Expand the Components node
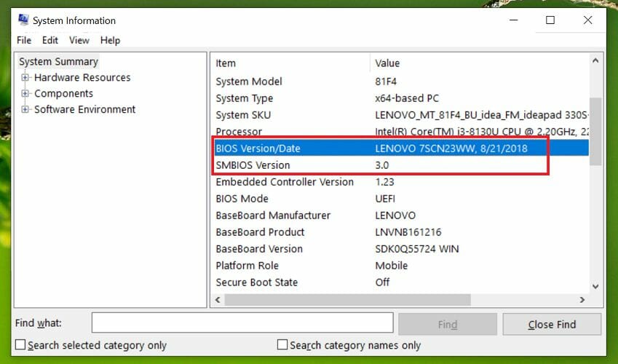Screen dimensions: 618x364 point(25,93)
